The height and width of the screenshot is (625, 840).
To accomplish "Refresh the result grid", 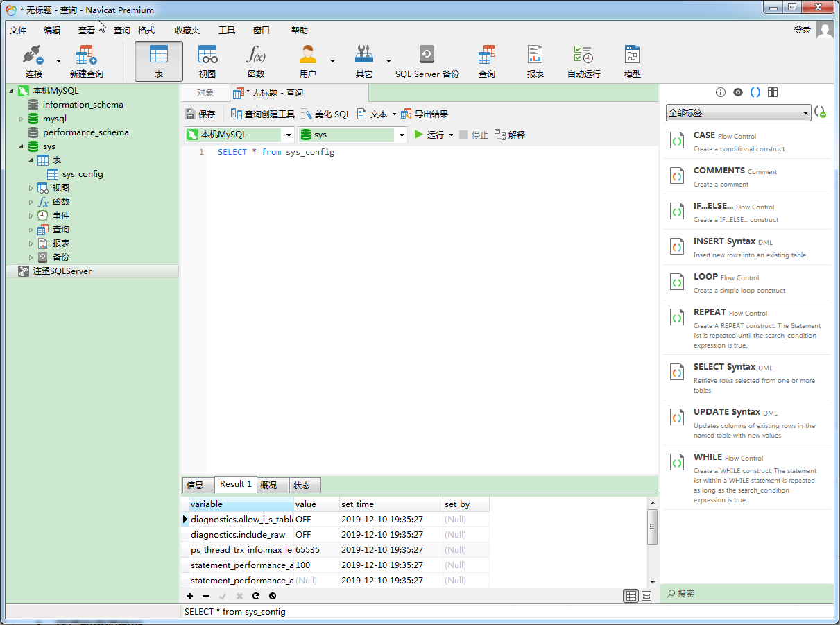I will point(256,596).
